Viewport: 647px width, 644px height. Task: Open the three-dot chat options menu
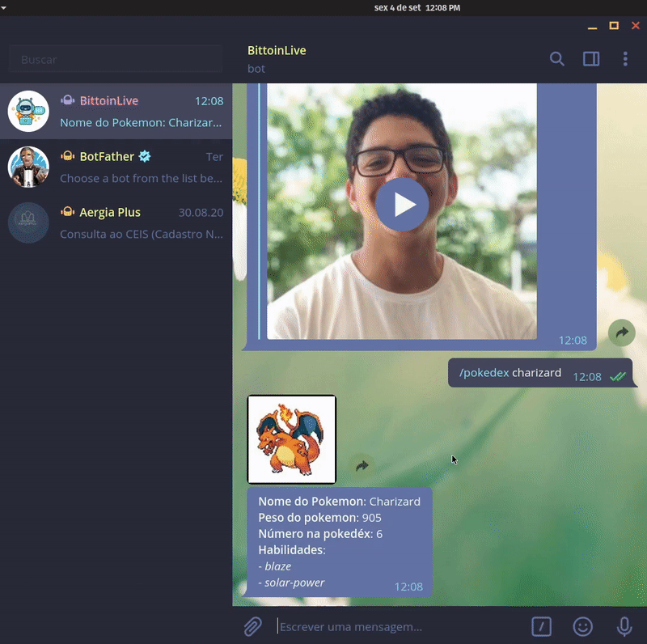pos(625,59)
